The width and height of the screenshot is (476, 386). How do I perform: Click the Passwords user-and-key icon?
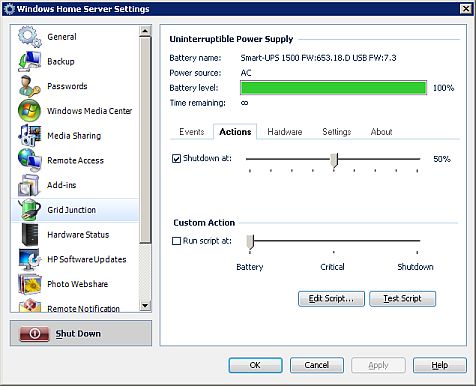click(x=30, y=86)
